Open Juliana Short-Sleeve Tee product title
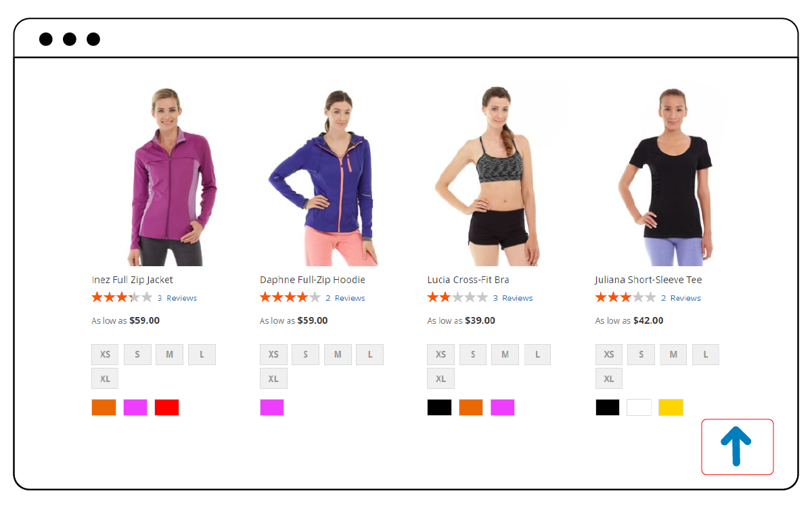Viewport: 812px width, 508px height. 648,280
